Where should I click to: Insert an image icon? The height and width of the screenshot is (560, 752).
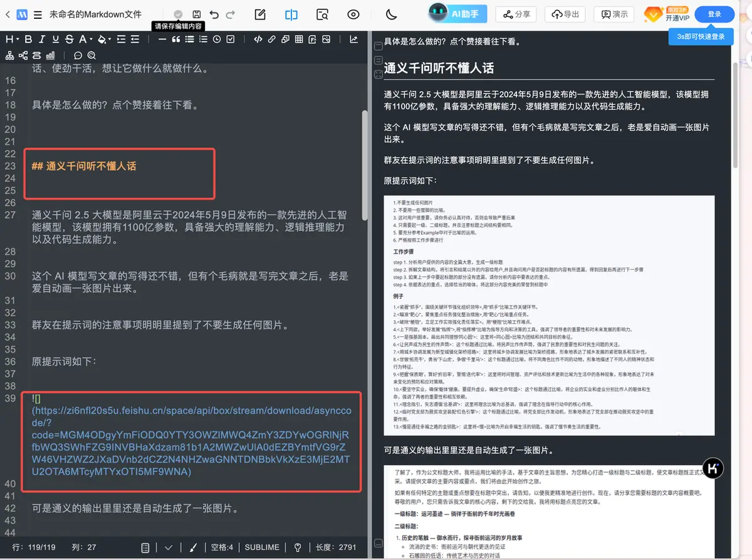click(326, 39)
